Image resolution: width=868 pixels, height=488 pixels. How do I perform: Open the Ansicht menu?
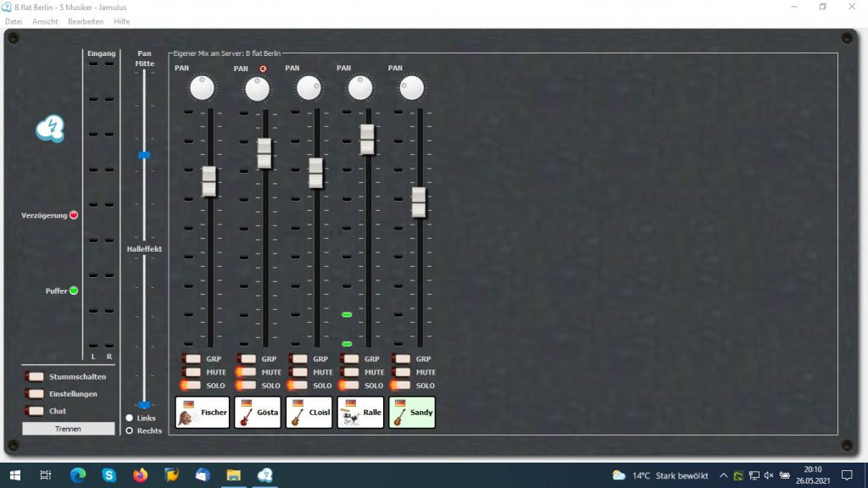click(x=45, y=21)
